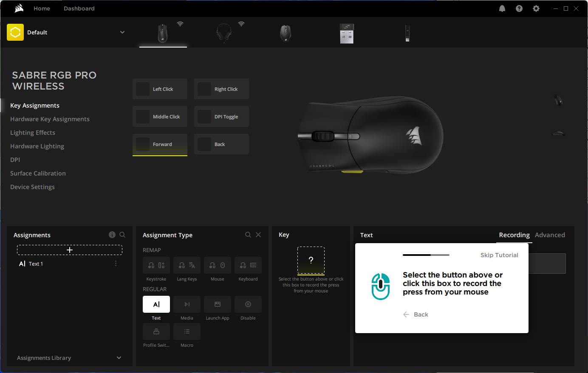Select the wireless headset device
588x373 pixels.
[x=224, y=33]
